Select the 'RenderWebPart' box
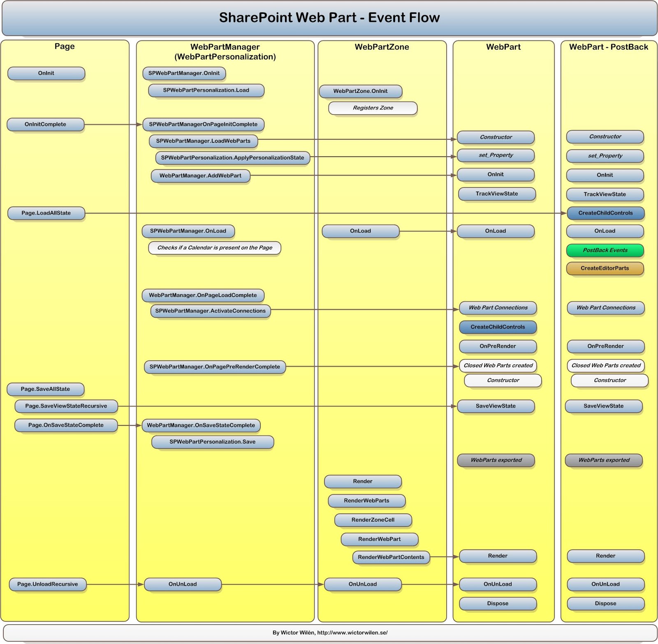Image resolution: width=658 pixels, height=644 pixels. coord(380,540)
